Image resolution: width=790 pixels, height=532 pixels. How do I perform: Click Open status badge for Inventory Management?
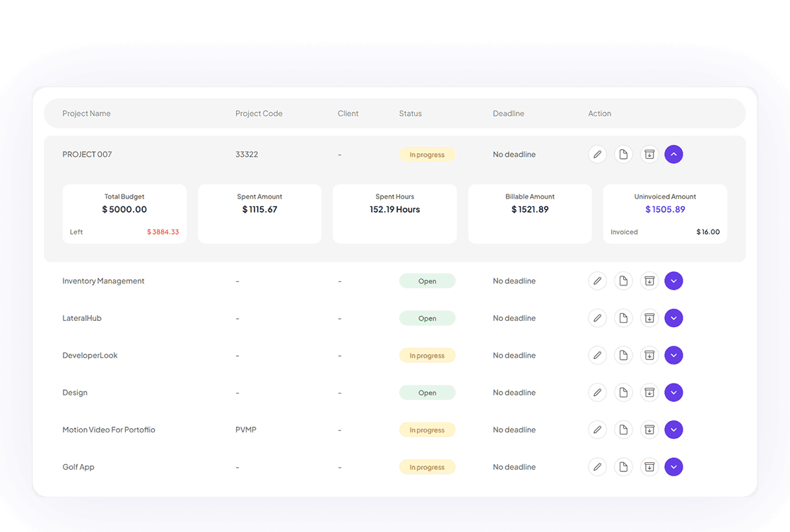428,281
